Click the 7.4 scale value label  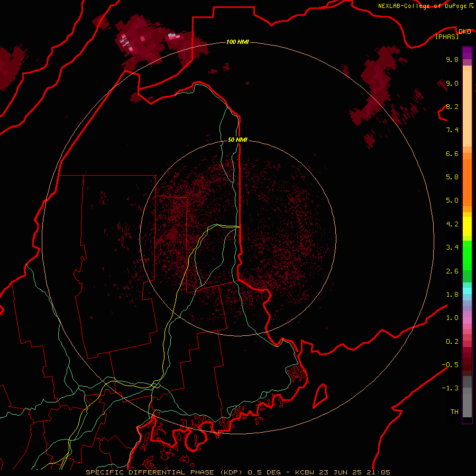click(x=452, y=130)
